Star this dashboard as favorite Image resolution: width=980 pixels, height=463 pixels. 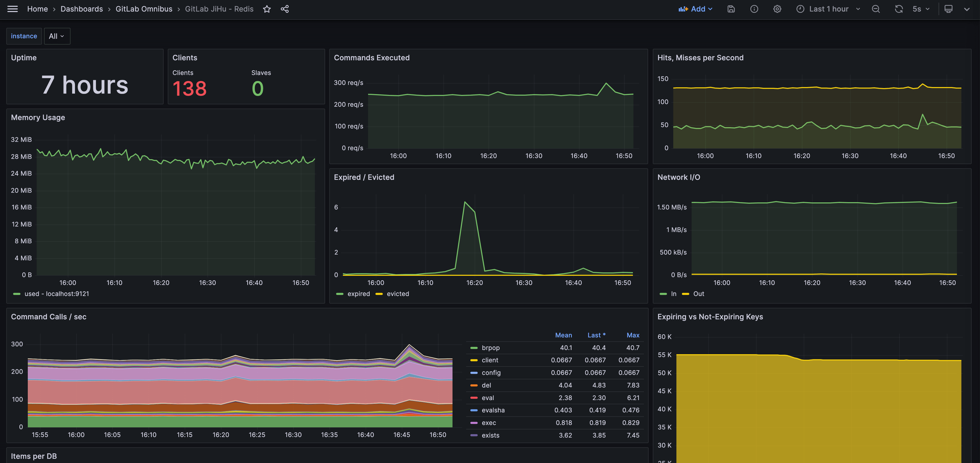pos(267,9)
